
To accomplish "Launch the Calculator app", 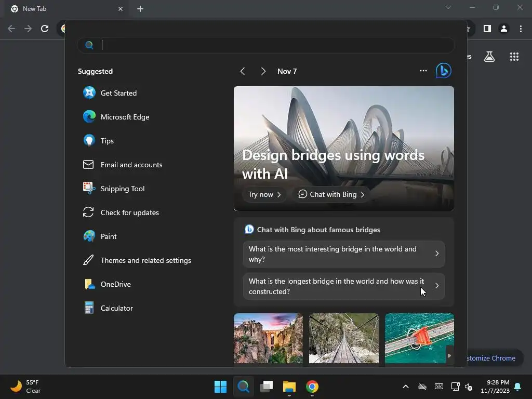I will (108, 308).
